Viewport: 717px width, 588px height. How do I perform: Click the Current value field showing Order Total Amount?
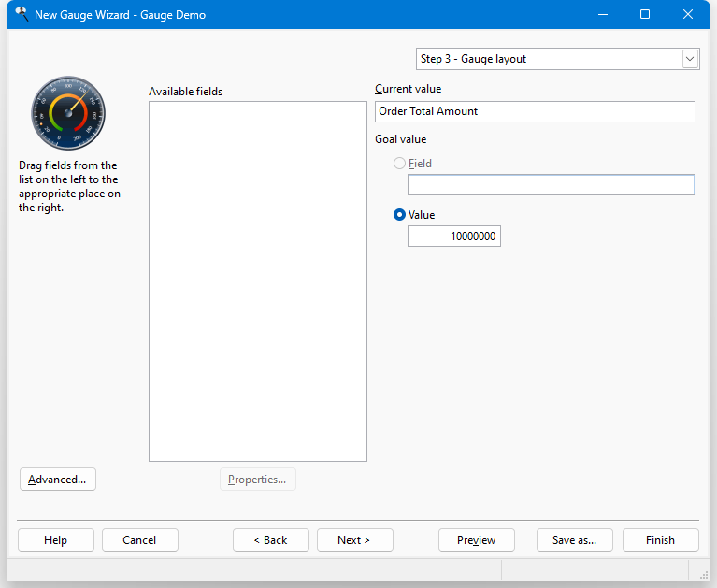pyautogui.click(x=535, y=111)
